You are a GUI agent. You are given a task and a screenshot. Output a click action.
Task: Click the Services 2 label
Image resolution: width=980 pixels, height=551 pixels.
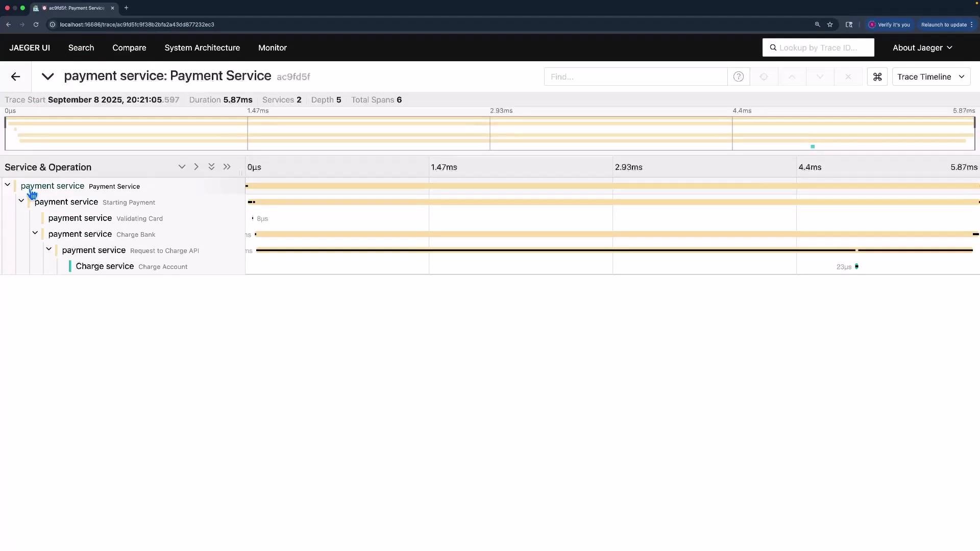(x=282, y=99)
